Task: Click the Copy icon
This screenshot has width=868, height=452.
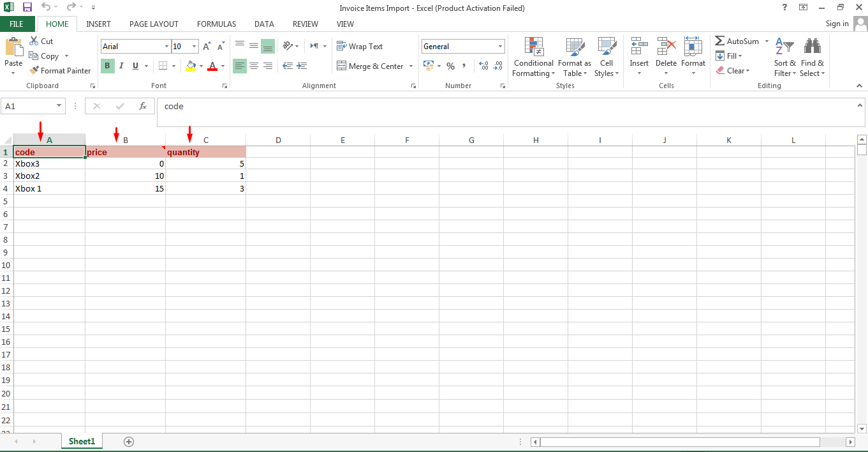Action: point(34,56)
